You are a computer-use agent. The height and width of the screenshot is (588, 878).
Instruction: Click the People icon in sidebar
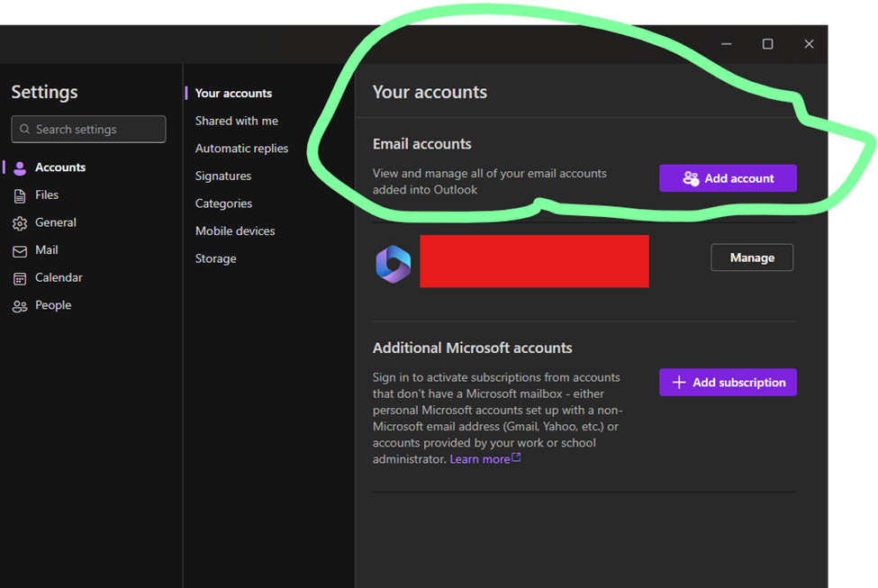click(x=20, y=306)
